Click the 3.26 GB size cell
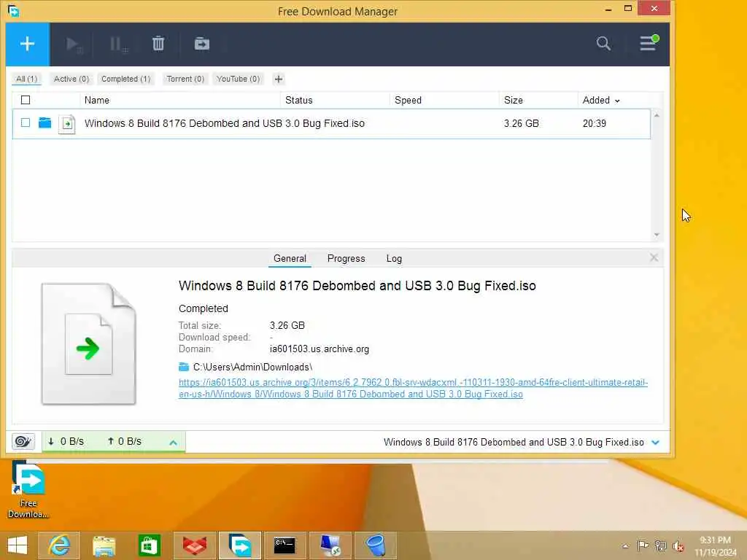The image size is (747, 560). (x=521, y=123)
